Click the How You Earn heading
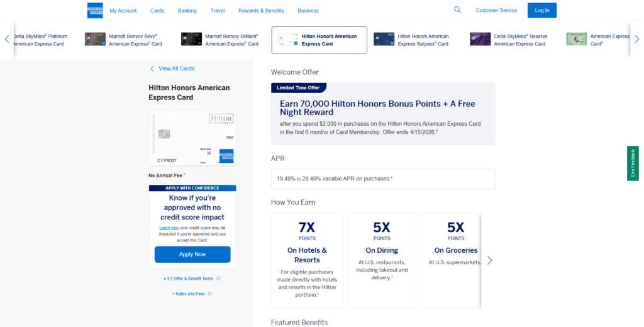The image size is (644, 327). (293, 202)
